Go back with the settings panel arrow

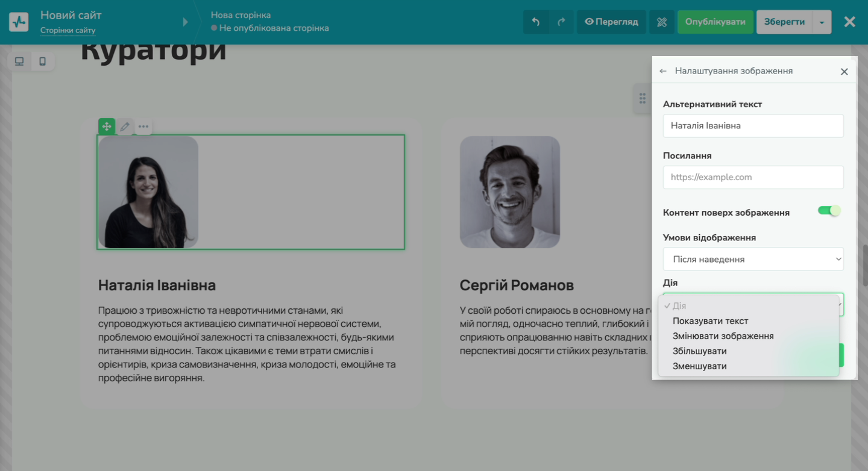tap(663, 71)
